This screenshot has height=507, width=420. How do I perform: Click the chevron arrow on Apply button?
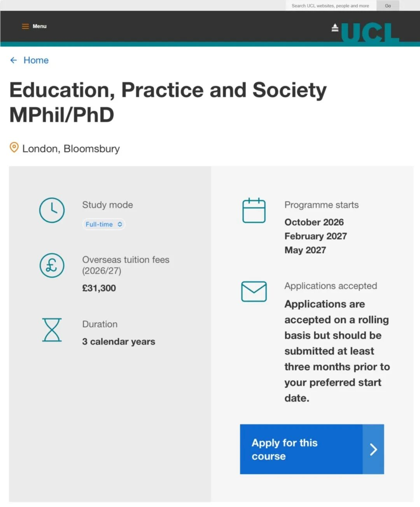tap(373, 449)
